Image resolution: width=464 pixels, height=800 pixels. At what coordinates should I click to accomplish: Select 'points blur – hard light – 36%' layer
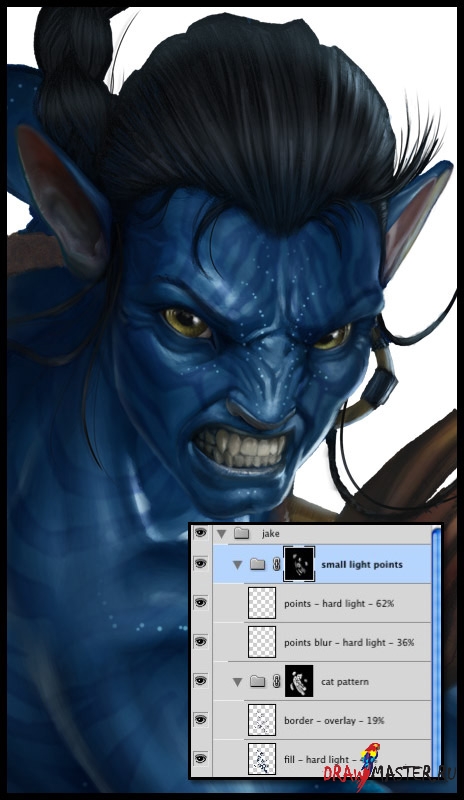(x=349, y=642)
